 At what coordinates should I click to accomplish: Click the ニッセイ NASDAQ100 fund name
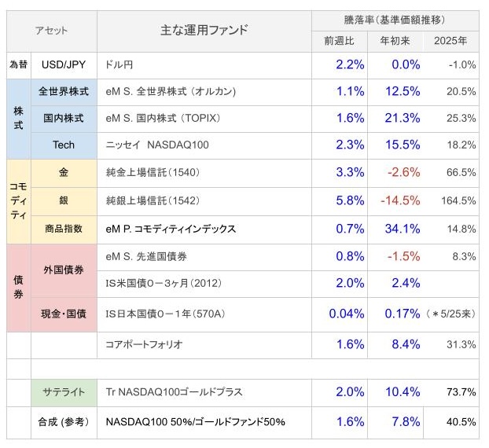click(x=157, y=145)
